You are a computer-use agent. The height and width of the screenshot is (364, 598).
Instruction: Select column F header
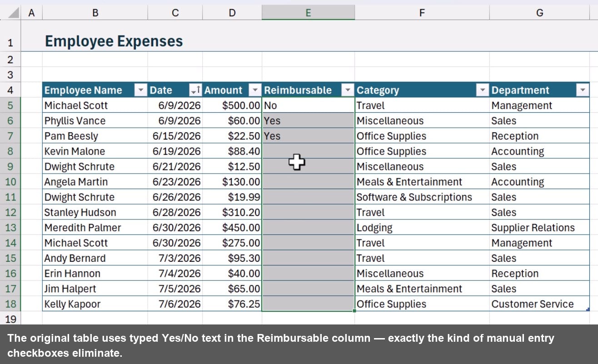click(422, 13)
